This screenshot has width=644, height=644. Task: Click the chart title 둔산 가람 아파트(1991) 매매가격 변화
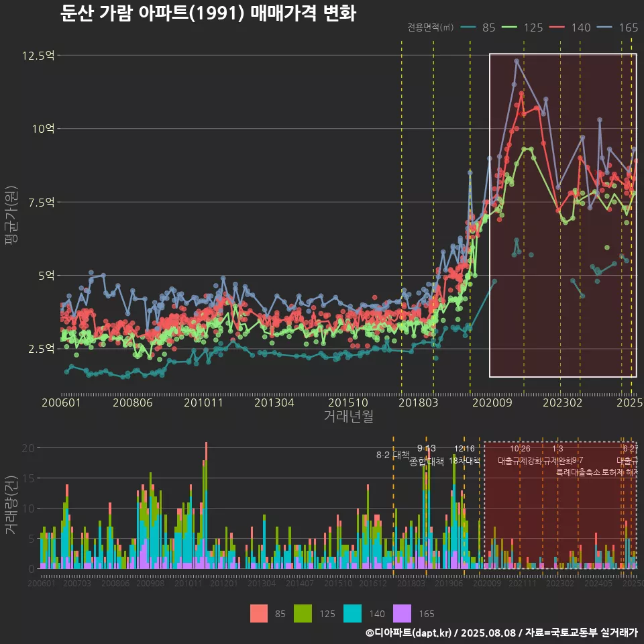coord(208,13)
